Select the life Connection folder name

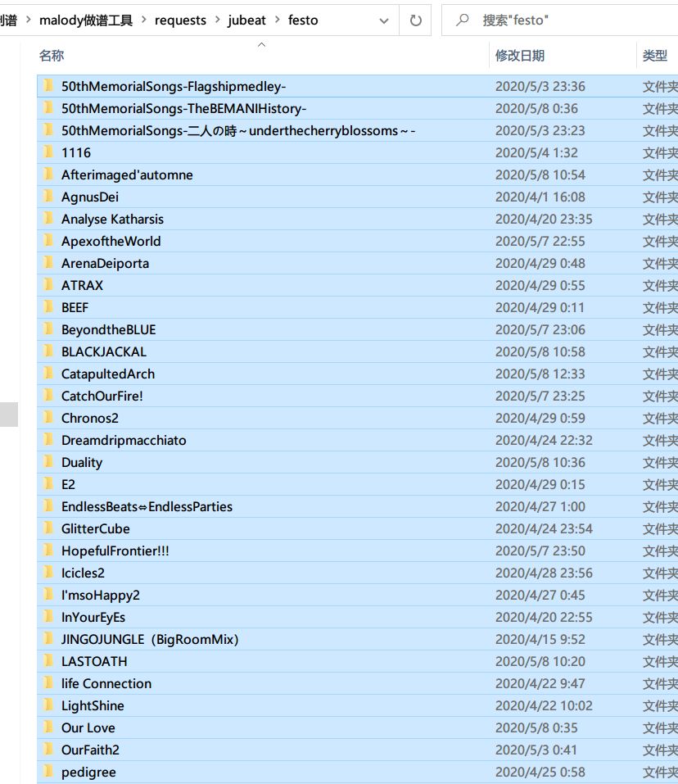coord(106,683)
